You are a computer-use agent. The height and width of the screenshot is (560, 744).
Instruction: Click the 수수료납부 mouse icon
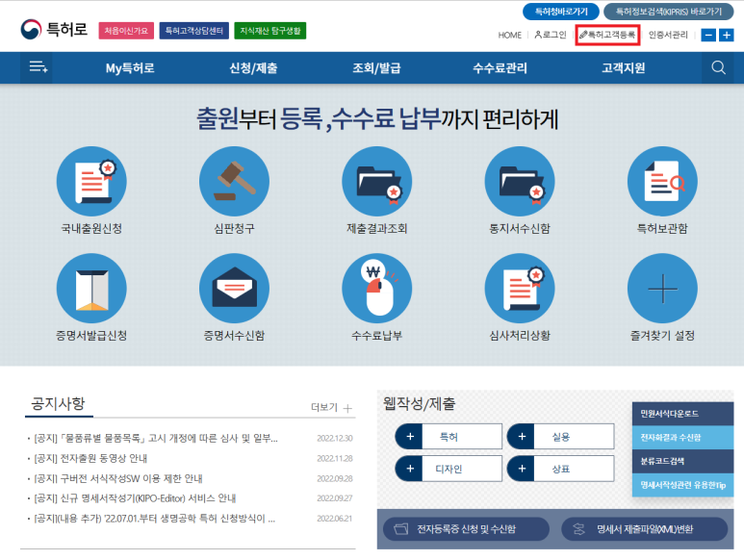(x=376, y=289)
